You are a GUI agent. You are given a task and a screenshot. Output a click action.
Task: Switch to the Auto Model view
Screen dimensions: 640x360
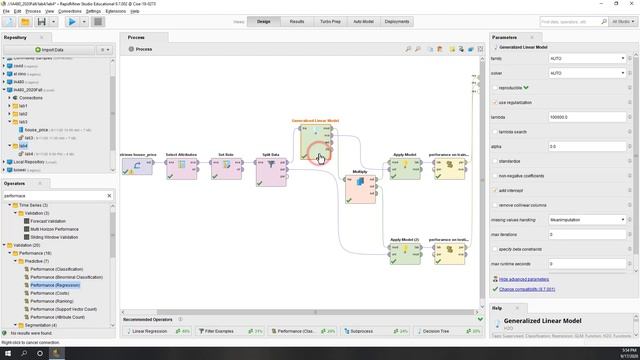pos(363,22)
